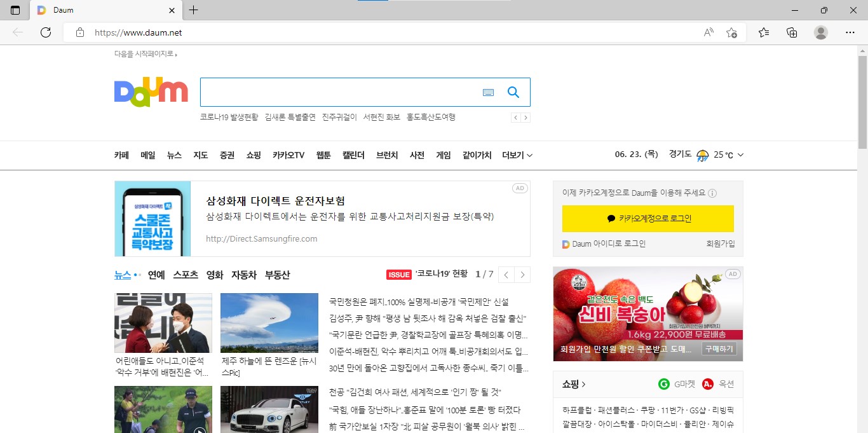
Task: Click the G마켓 logo icon
Action: click(664, 384)
